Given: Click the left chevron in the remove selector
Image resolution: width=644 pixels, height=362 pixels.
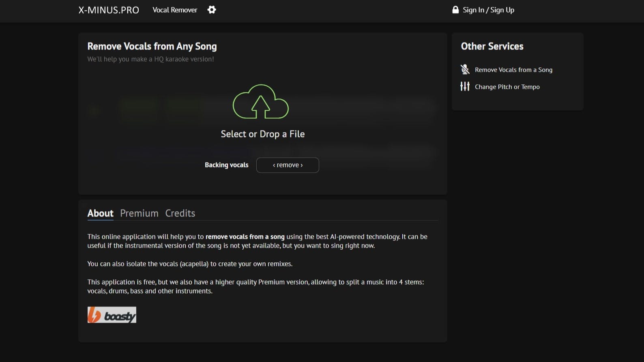Looking at the screenshot, I should [274, 165].
